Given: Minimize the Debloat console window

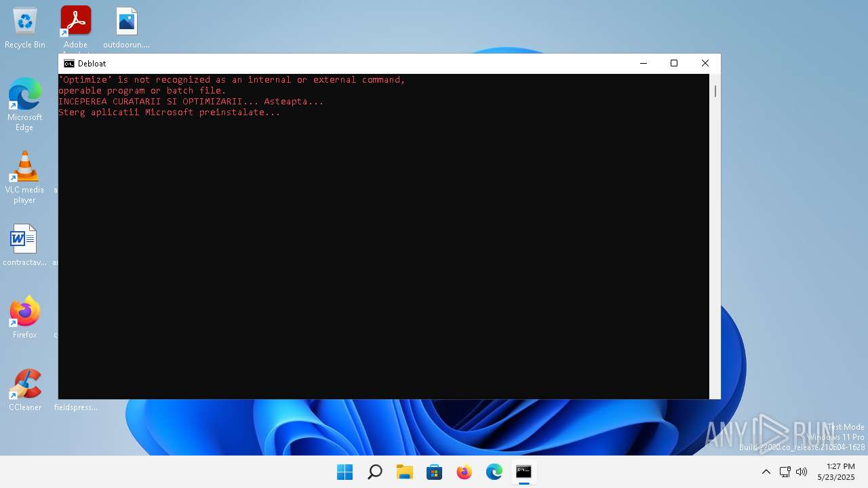Looking at the screenshot, I should point(644,63).
